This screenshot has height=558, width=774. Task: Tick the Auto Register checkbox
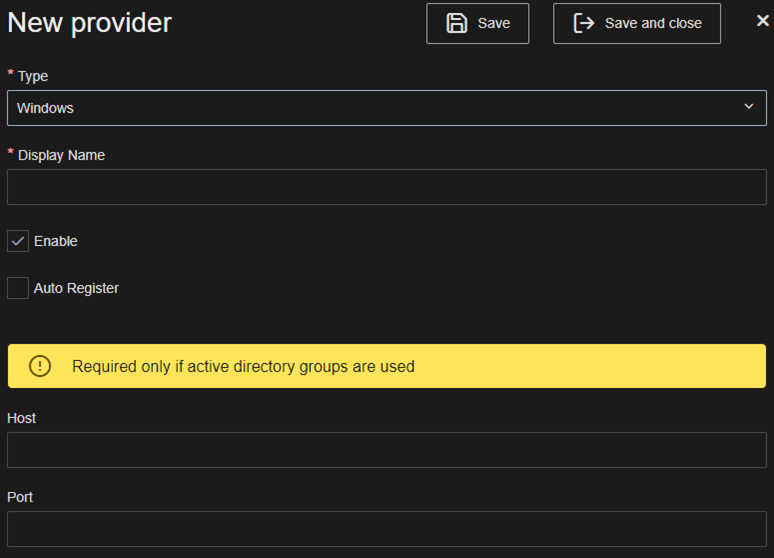tap(18, 288)
